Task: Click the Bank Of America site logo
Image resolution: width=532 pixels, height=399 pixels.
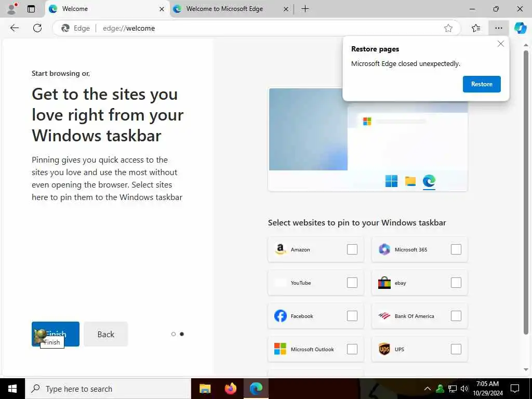Action: pos(384,316)
